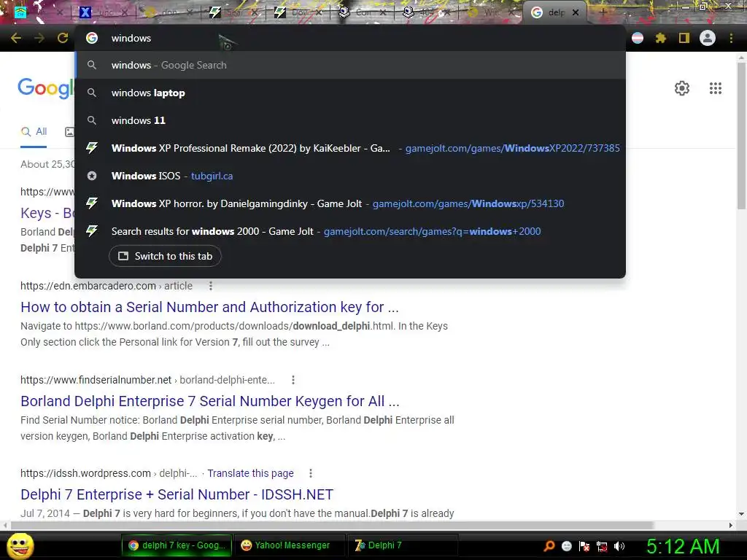
Task: Click the white smiley face tray icon
Action: pyautogui.click(x=566, y=546)
